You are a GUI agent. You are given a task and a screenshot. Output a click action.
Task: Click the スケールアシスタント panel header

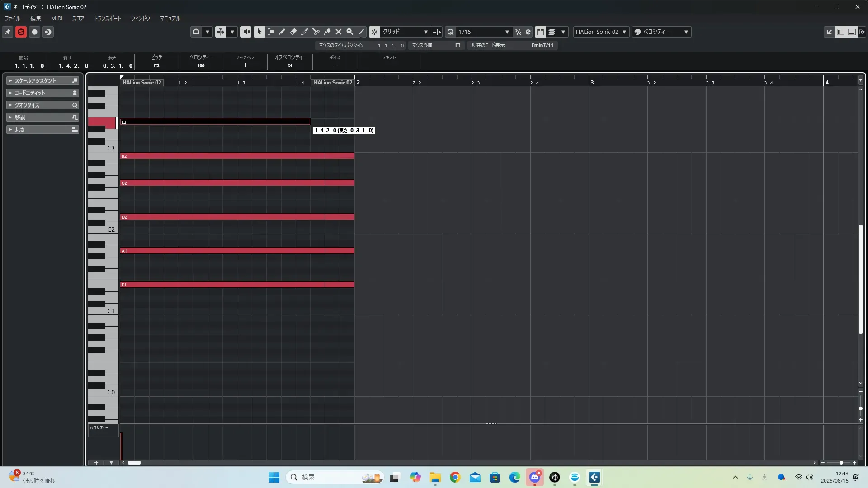[x=43, y=80]
